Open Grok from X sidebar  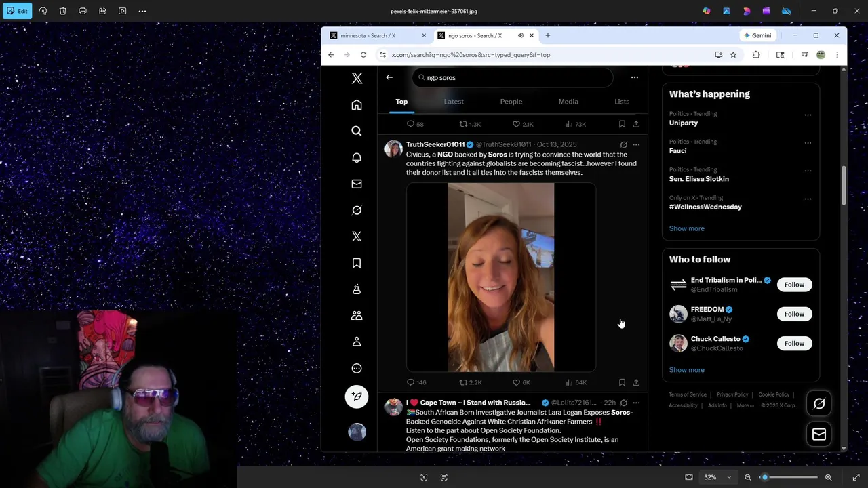357,210
